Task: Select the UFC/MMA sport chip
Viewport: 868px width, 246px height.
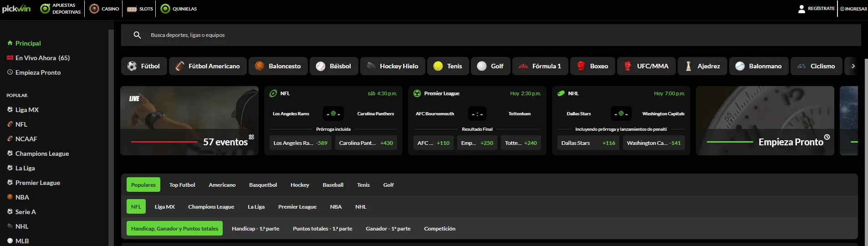Action: [x=646, y=66]
